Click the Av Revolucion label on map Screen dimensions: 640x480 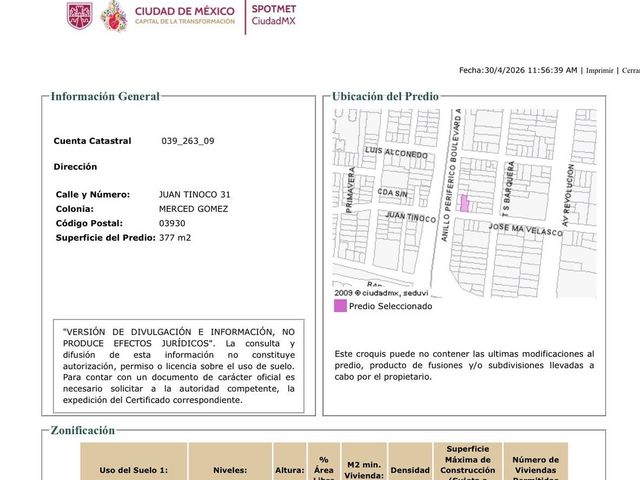coord(568,196)
